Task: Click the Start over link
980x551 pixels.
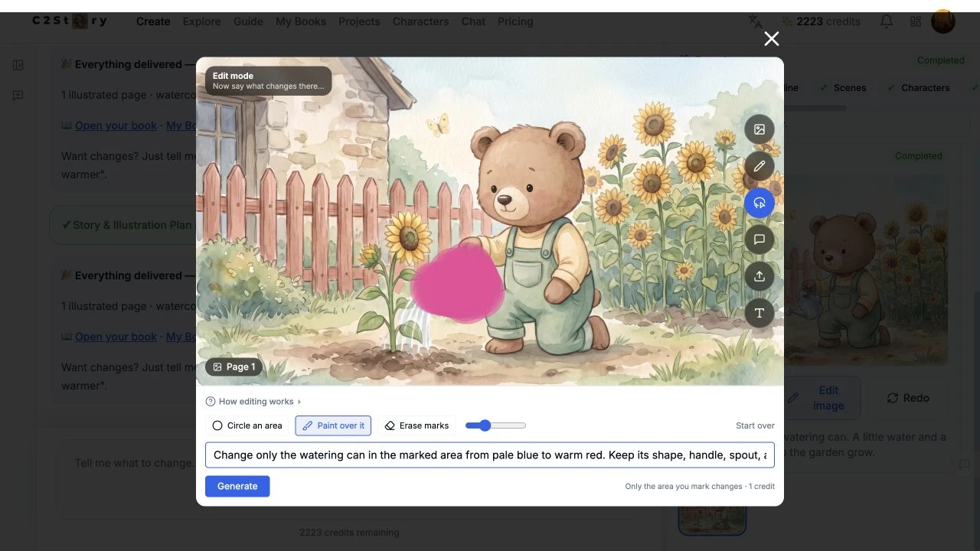Action: click(x=755, y=425)
